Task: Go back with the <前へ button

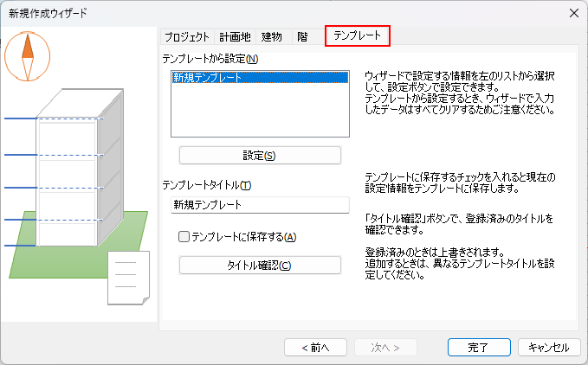Action: [315, 347]
